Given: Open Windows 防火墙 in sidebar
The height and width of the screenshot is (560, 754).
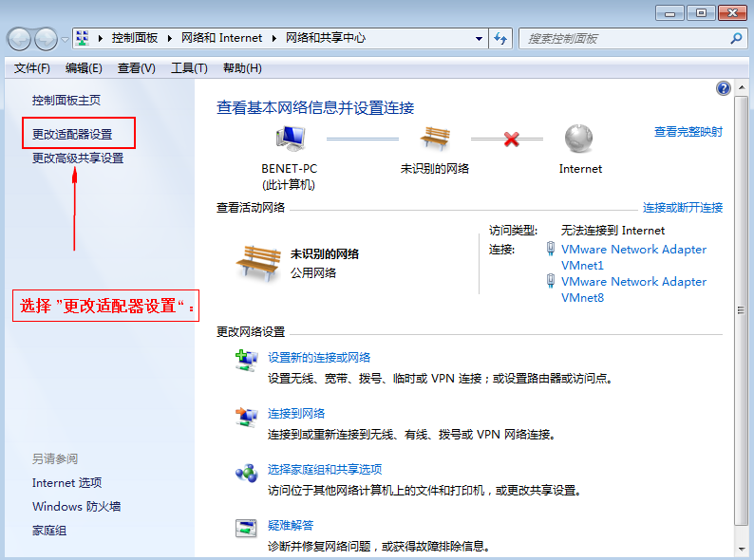Looking at the screenshot, I should (77, 507).
